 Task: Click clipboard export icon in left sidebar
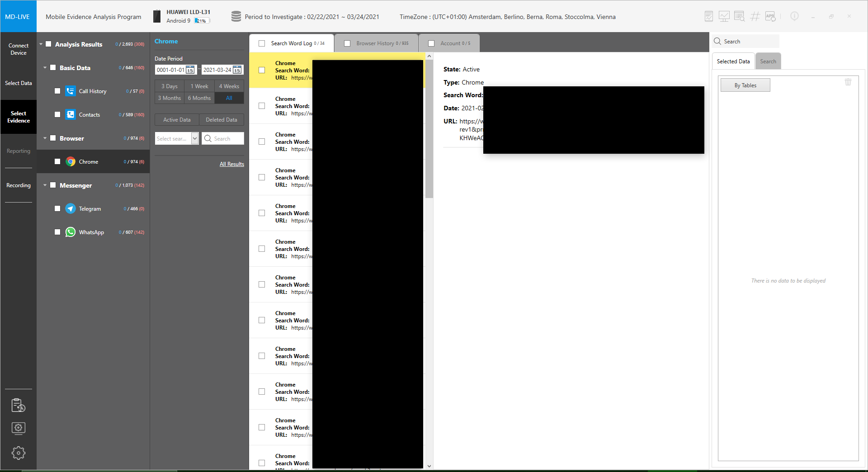19,405
